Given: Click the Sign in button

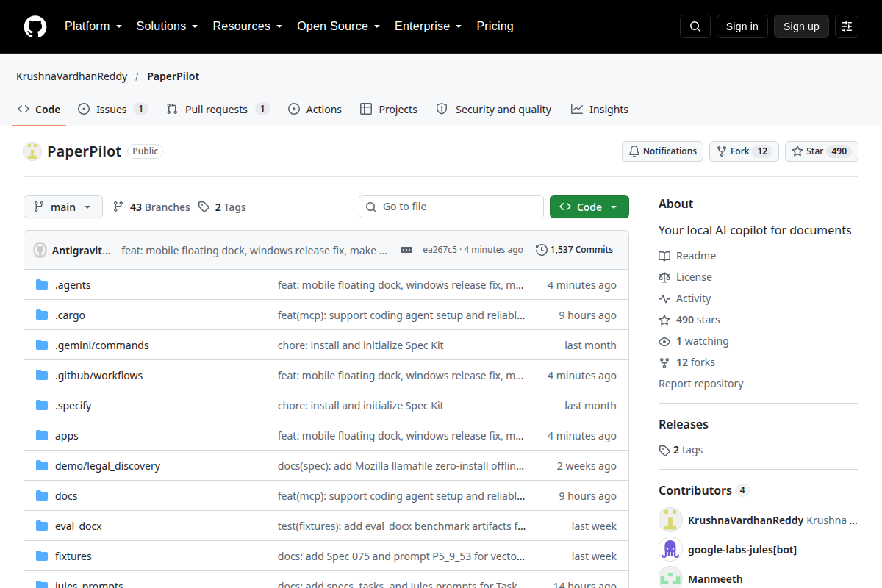Looking at the screenshot, I should [x=742, y=26].
